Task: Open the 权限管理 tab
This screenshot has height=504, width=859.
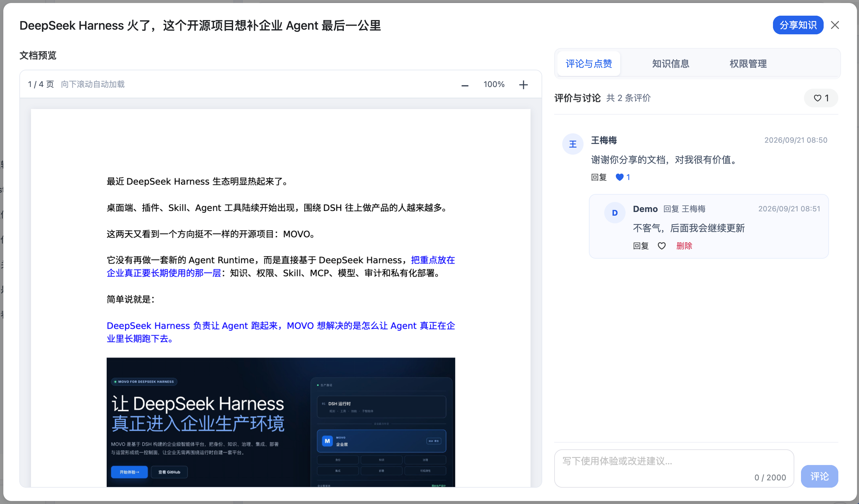Action: (748, 64)
